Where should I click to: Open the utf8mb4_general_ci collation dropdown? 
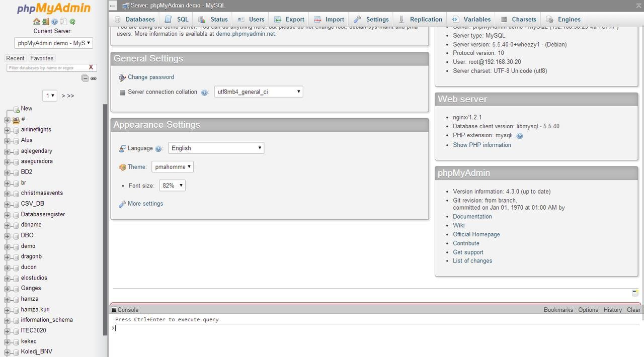click(x=258, y=92)
